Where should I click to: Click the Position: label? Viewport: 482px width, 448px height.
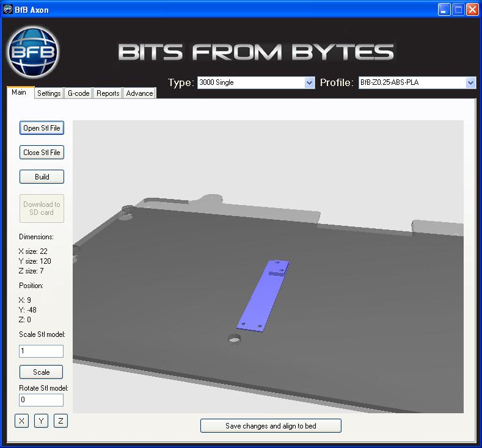31,286
